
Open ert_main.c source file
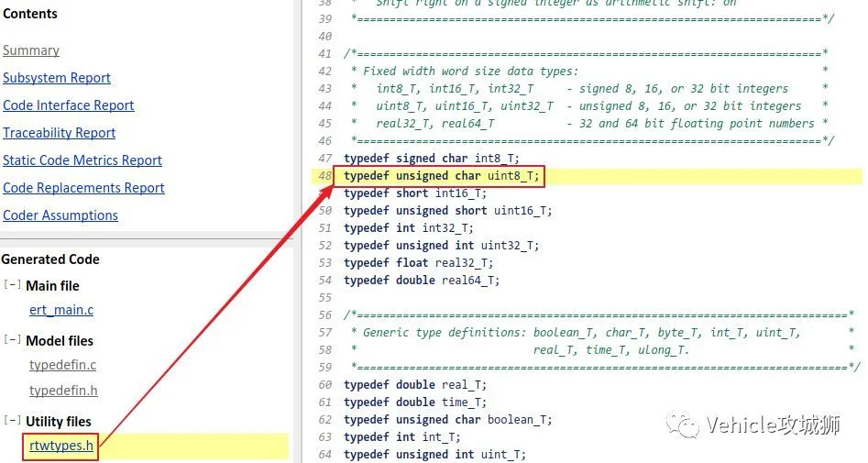pos(61,310)
